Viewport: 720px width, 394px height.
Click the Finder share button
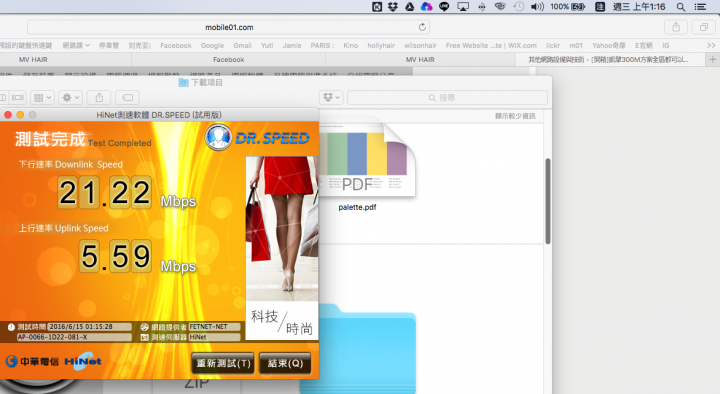[99, 97]
